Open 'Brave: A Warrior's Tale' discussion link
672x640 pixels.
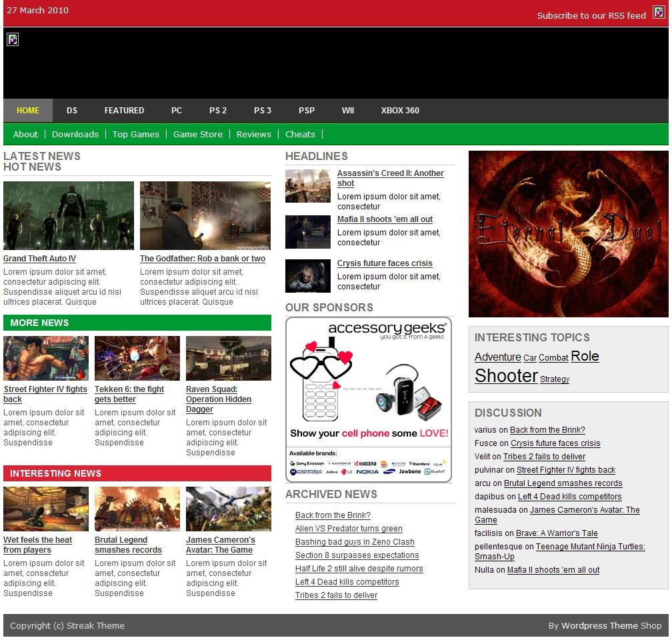[557, 533]
